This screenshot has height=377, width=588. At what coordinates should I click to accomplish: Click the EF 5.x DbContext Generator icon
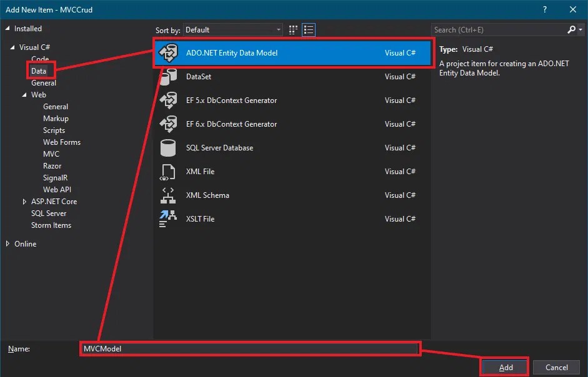point(168,100)
